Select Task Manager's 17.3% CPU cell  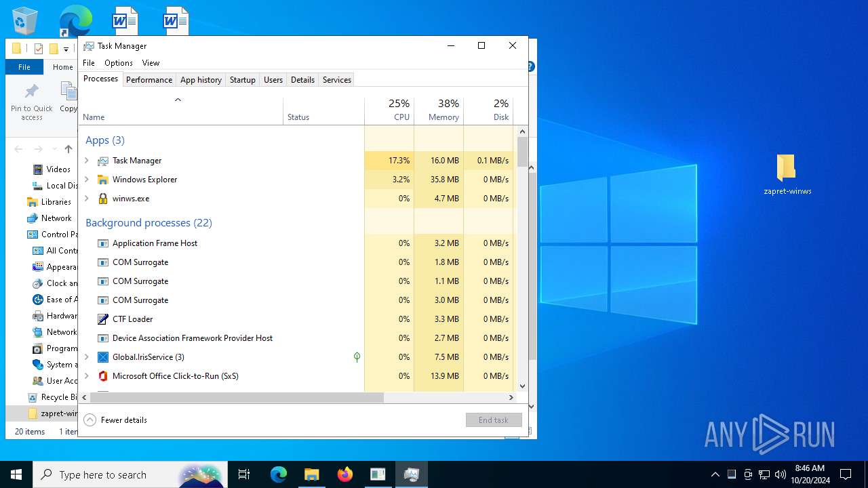point(389,161)
